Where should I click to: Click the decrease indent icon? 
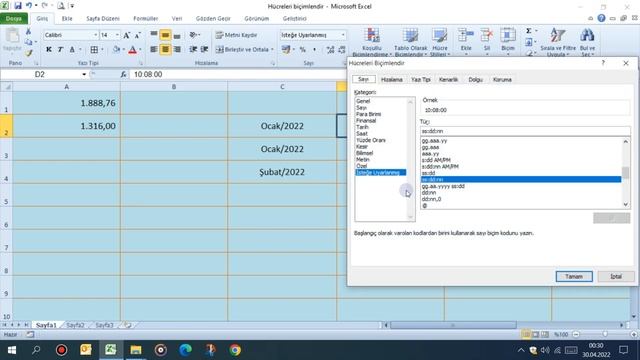[193, 49]
